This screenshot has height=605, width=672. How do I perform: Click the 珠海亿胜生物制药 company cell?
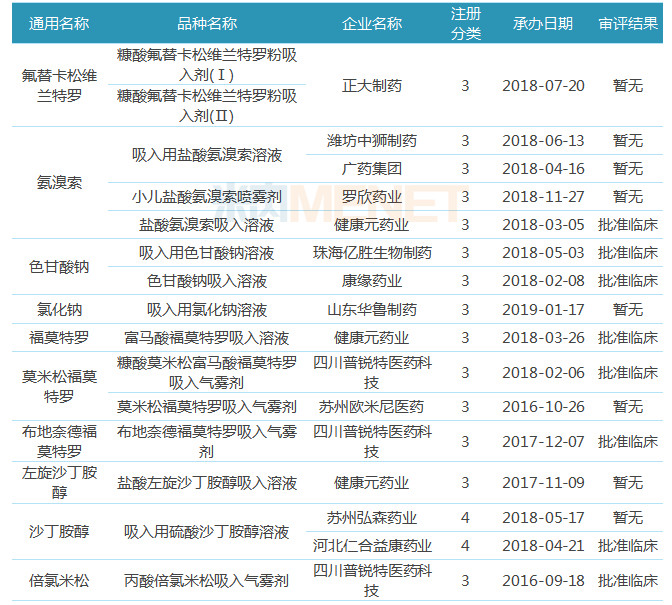point(372,253)
